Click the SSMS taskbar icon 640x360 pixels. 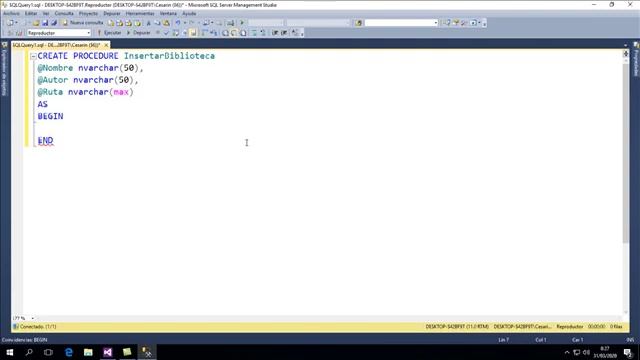point(147,352)
